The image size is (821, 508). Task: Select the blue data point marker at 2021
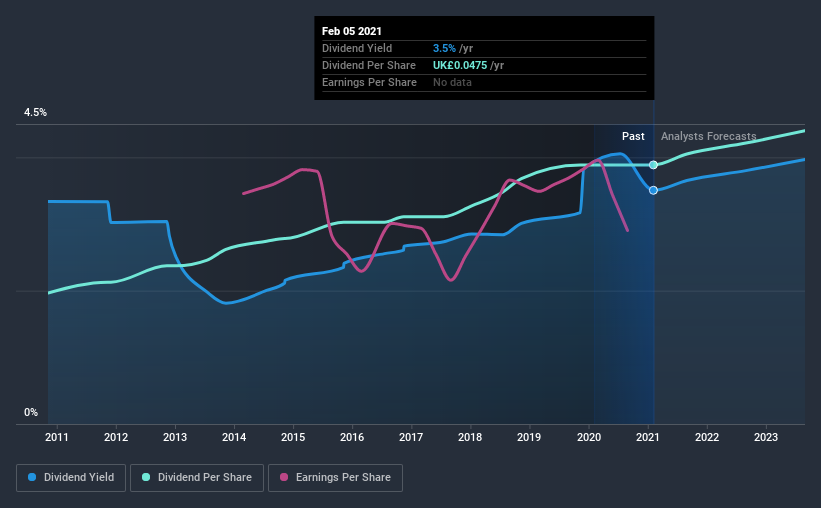tap(653, 190)
